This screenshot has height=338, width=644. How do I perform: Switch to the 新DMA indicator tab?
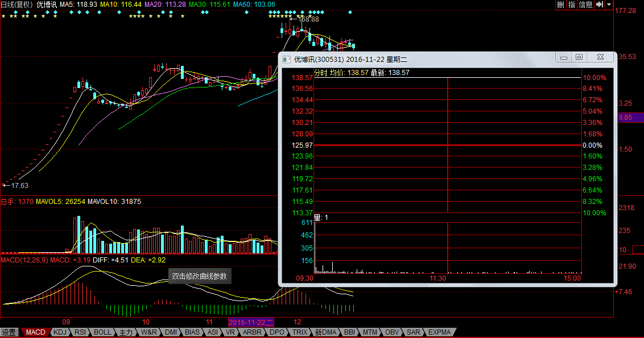[326, 332]
